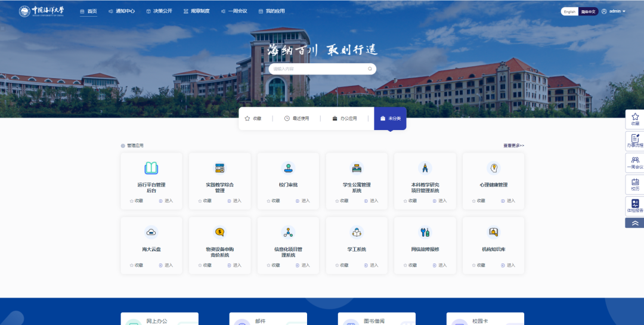Open the 校园卡 card at bottom
Image resolution: width=644 pixels, height=325 pixels.
[x=485, y=319]
